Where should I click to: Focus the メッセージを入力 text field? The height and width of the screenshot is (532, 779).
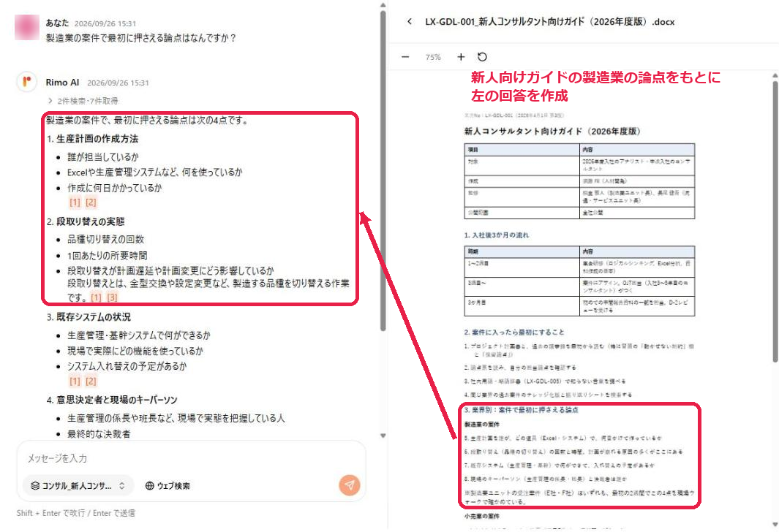pos(191,458)
